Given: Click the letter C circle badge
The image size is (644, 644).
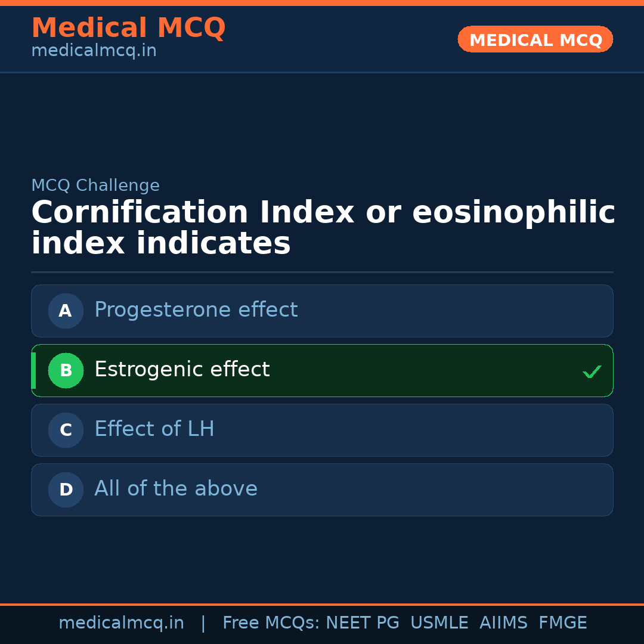Looking at the screenshot, I should [x=66, y=430].
